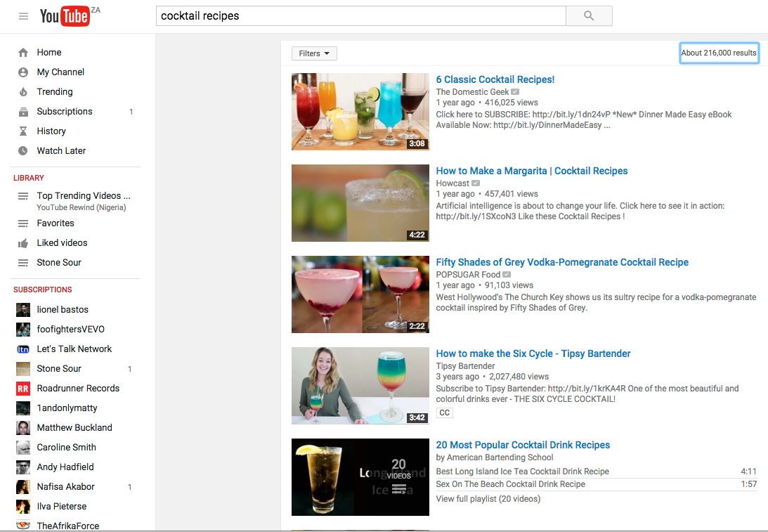Click the Subscriptions stack icon
This screenshot has height=532, width=768.
23,112
